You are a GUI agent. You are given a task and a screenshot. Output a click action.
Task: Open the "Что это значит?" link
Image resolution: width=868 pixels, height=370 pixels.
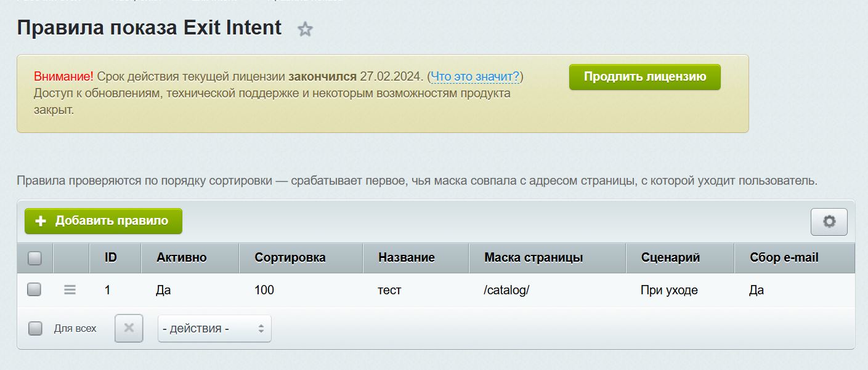[x=475, y=77]
